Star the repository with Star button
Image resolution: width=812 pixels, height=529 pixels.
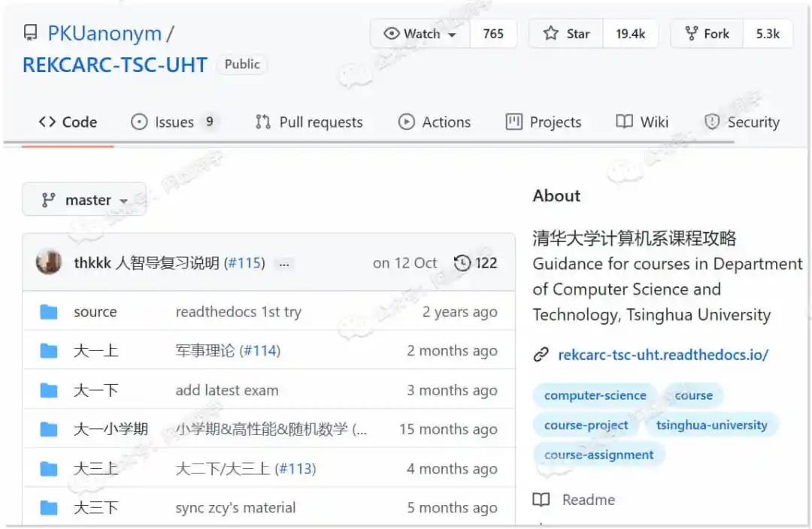tap(566, 34)
